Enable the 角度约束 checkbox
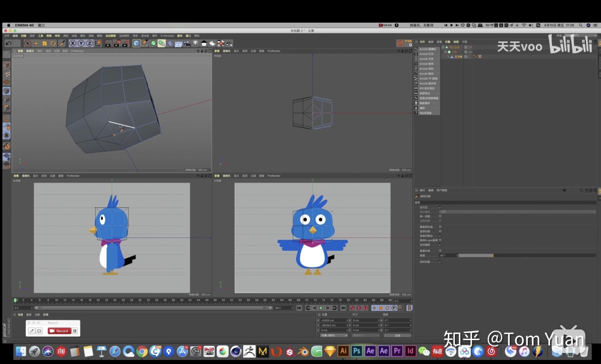The height and width of the screenshot is (364, 601). point(440,251)
